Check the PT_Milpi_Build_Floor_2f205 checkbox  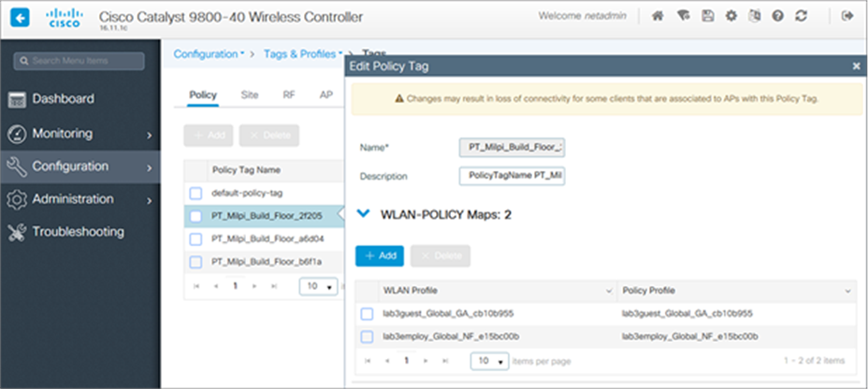195,216
